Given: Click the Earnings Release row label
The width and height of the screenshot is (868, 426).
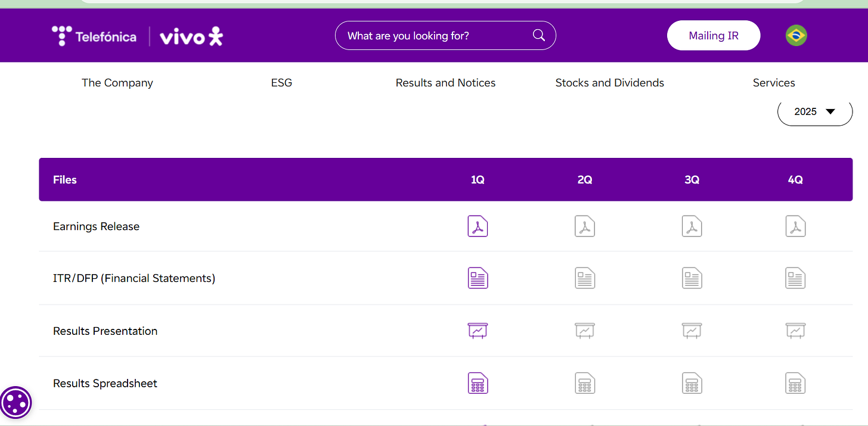Looking at the screenshot, I should point(96,226).
